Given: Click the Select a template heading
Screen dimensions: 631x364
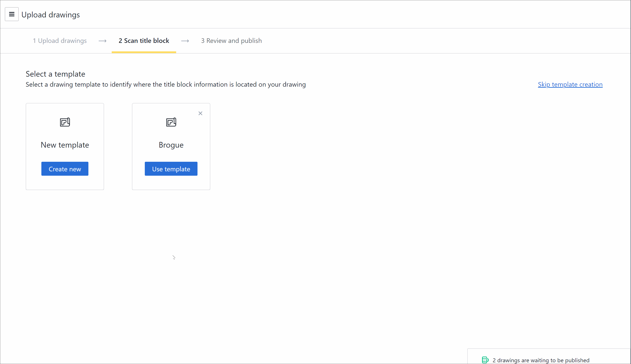Looking at the screenshot, I should [x=55, y=74].
